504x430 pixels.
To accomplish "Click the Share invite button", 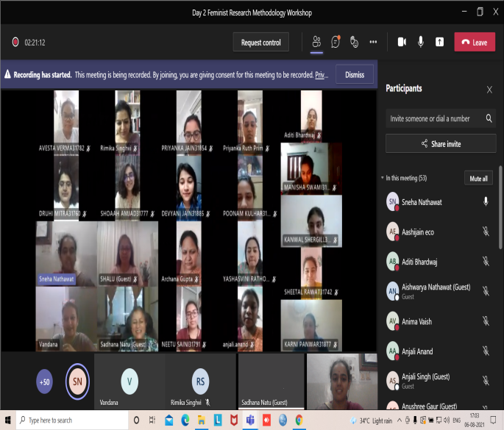I will point(441,144).
